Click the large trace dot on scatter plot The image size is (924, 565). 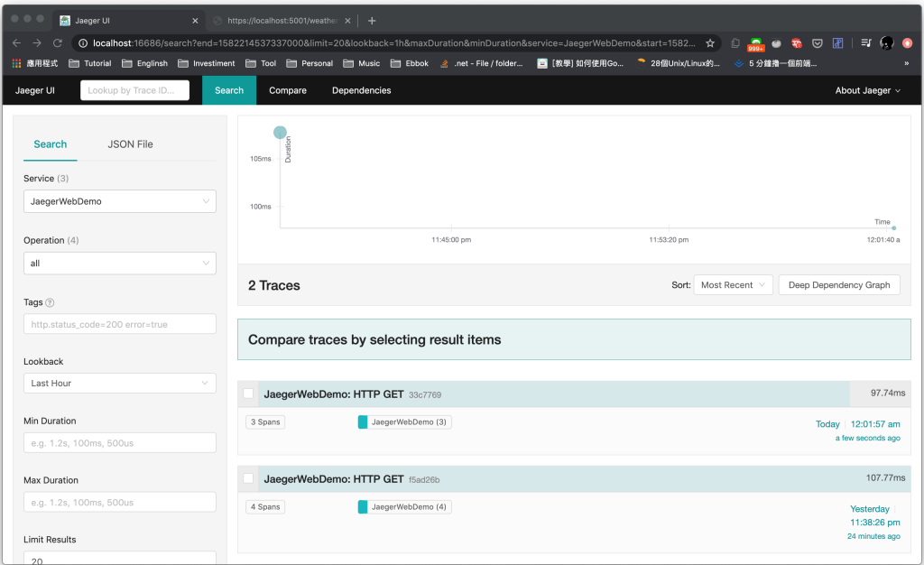pyautogui.click(x=280, y=133)
